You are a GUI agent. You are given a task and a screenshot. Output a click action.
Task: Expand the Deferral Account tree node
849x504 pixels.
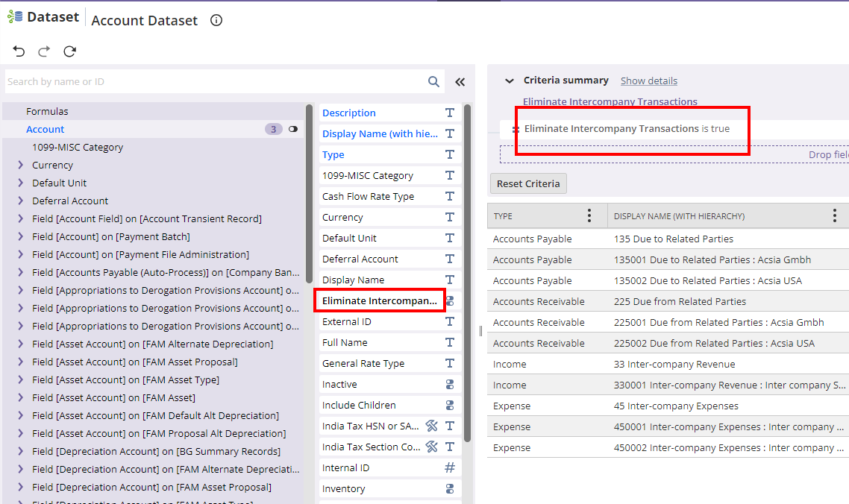20,201
